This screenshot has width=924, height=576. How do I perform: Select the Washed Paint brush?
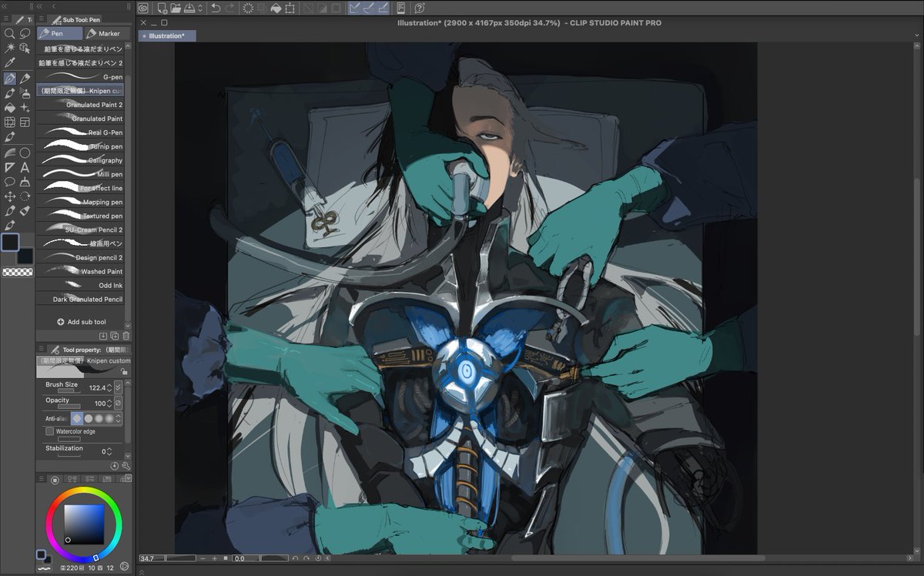click(x=80, y=271)
